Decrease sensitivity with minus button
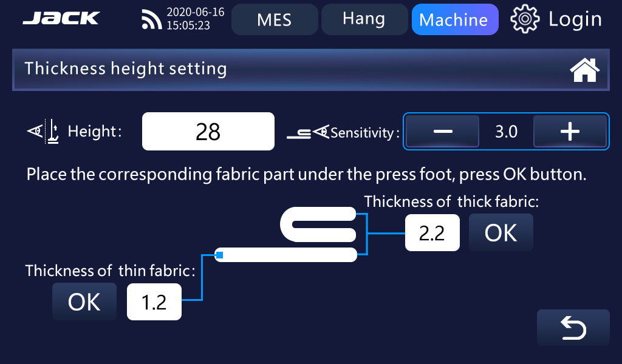 (443, 132)
